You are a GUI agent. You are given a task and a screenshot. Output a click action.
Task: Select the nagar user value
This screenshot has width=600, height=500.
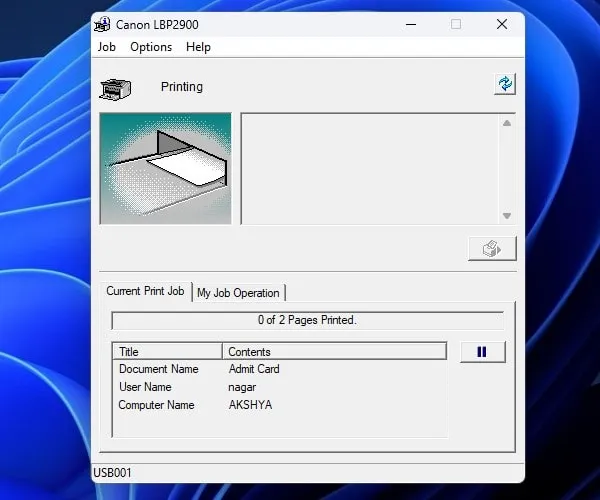(x=242, y=388)
